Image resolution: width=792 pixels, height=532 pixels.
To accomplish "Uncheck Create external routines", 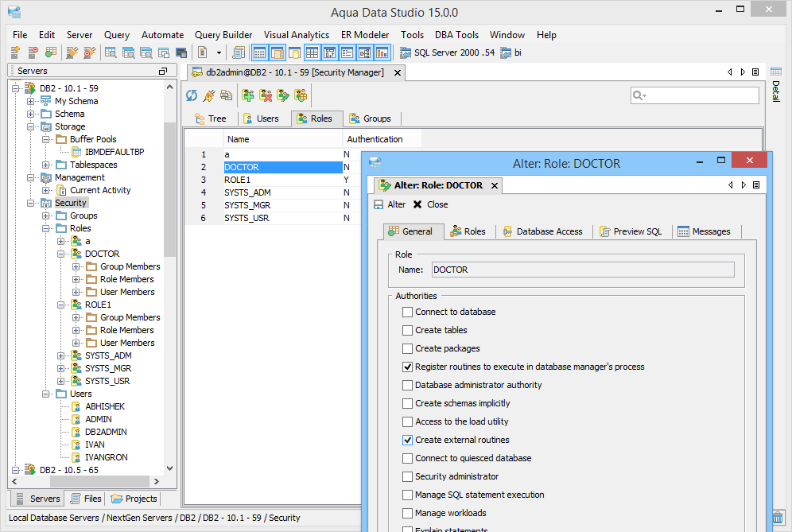I will [x=407, y=440].
